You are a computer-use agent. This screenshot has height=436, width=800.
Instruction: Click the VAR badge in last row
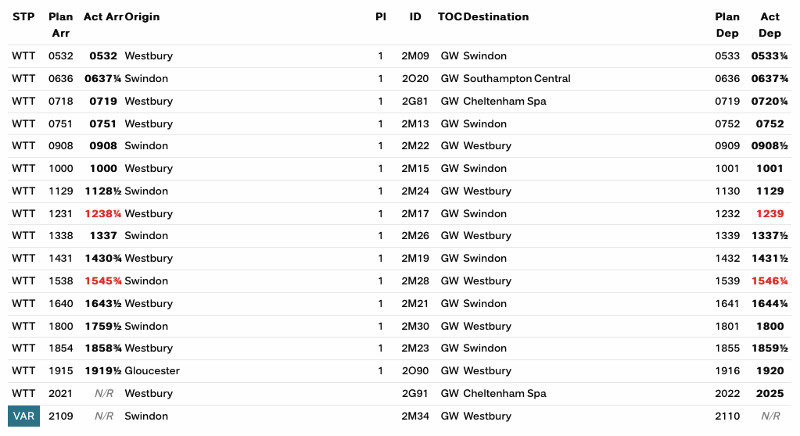[23, 416]
